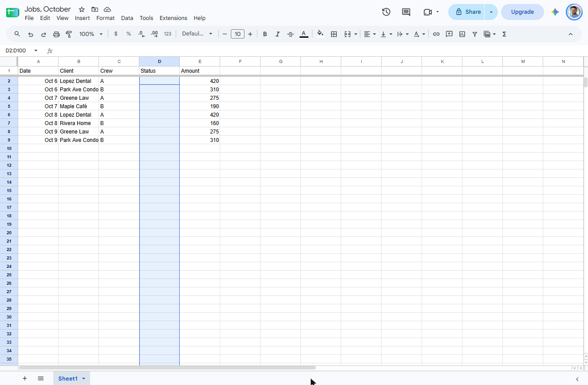
Task: Click the Upgrade button
Action: [x=522, y=12]
